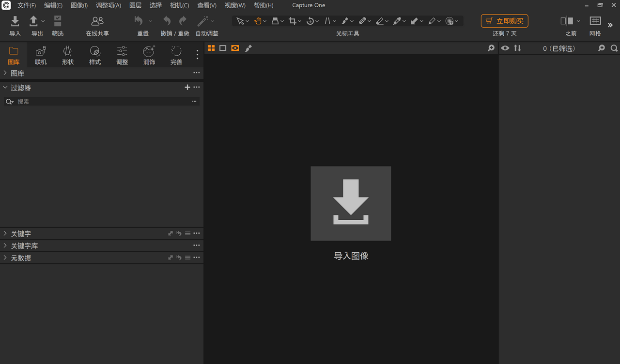Open the Crop tool dropdown arrow

(x=299, y=21)
